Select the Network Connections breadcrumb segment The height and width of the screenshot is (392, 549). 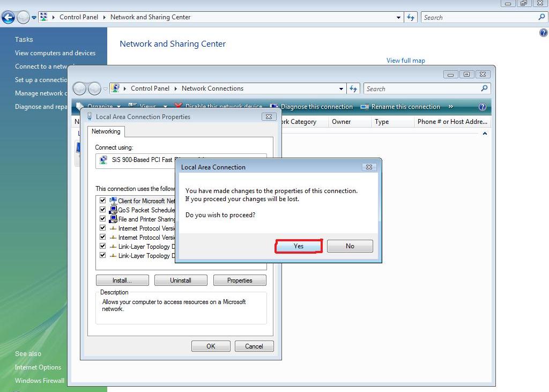[212, 88]
